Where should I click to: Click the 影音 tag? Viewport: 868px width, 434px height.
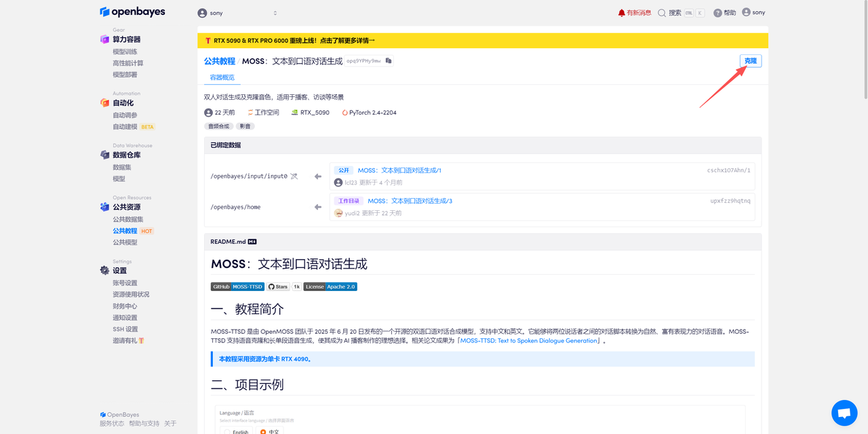click(245, 126)
